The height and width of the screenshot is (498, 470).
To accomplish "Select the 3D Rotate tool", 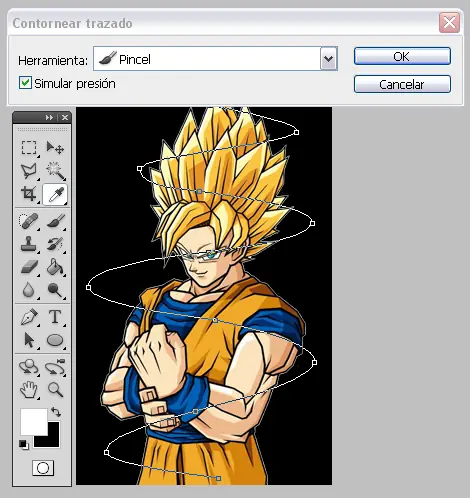I will tap(29, 367).
